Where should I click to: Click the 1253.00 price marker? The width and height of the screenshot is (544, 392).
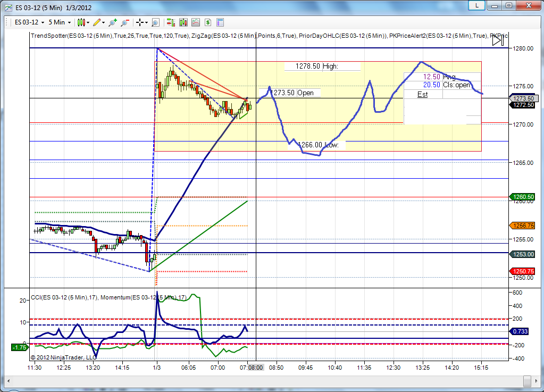pyautogui.click(x=523, y=254)
